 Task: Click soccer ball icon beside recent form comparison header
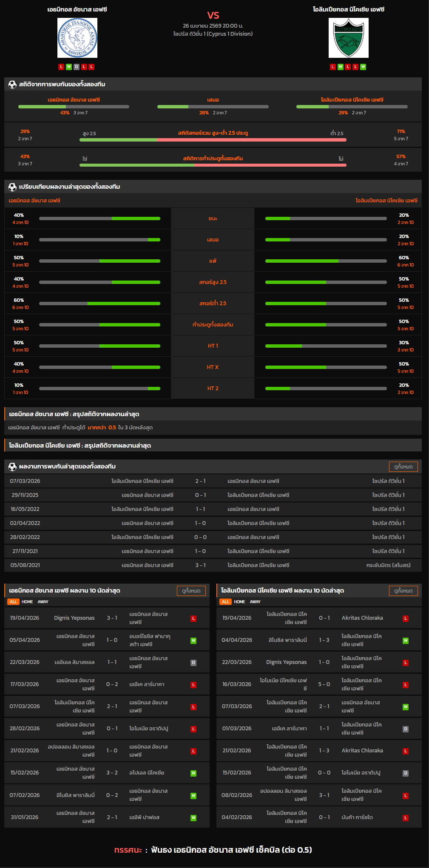click(12, 187)
